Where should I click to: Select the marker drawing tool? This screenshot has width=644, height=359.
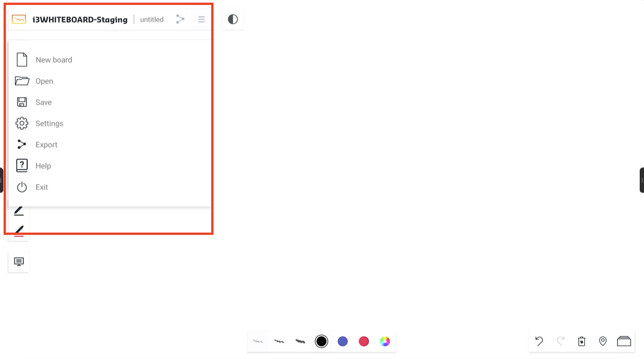[x=19, y=230]
